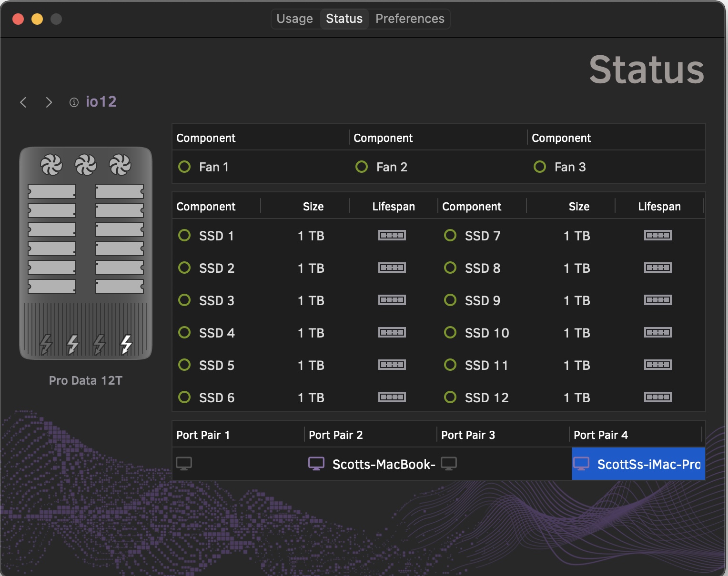Click the SSD 6 lifespan gauge icon
This screenshot has height=576, width=728.
(392, 397)
